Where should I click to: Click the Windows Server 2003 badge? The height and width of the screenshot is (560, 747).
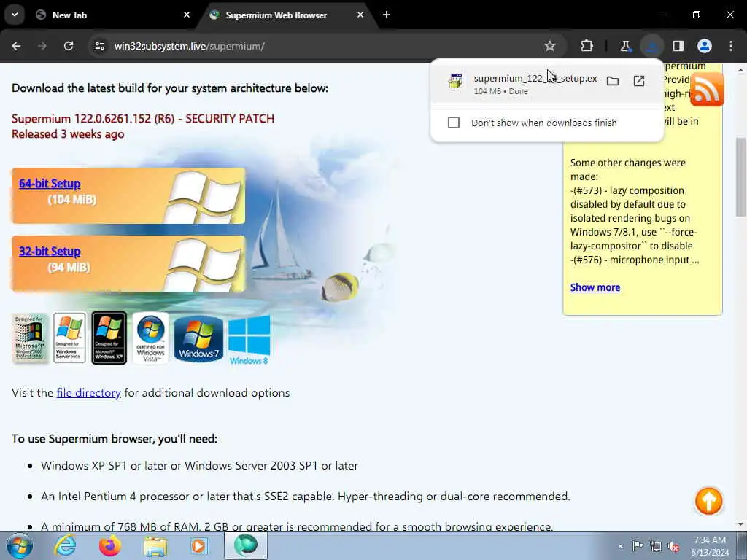pyautogui.click(x=69, y=338)
